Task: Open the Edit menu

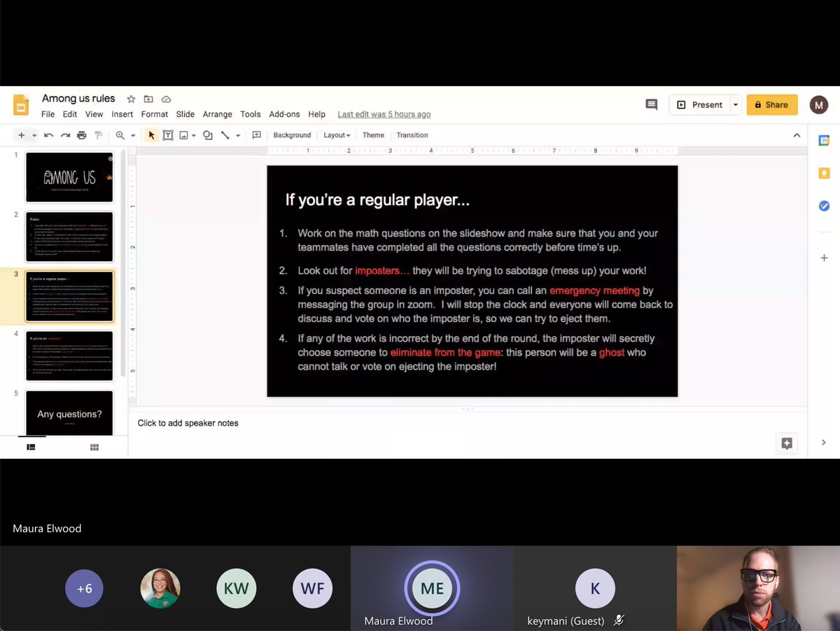Action: (70, 114)
